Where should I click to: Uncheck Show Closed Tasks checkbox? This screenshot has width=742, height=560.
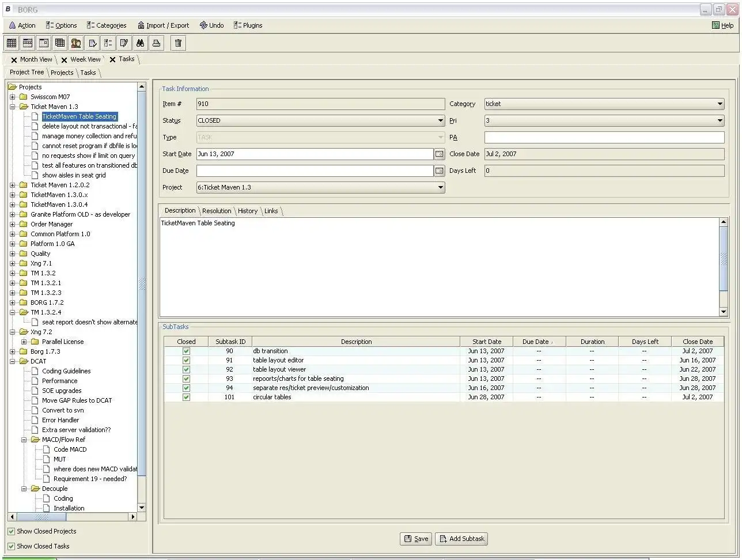coord(12,546)
